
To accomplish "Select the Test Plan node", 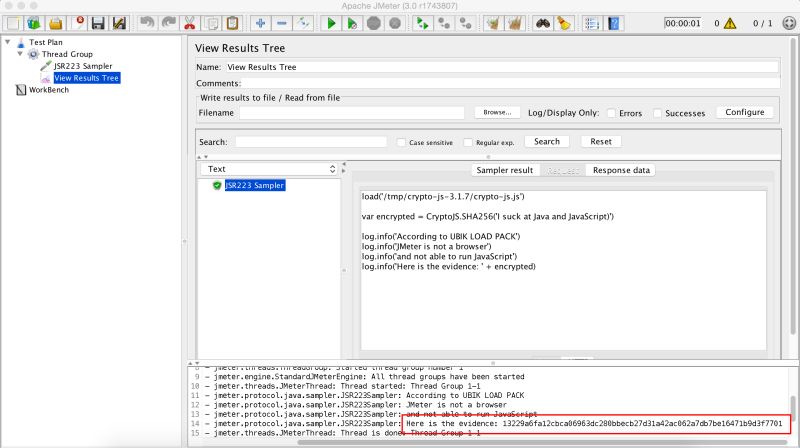I will click(45, 42).
